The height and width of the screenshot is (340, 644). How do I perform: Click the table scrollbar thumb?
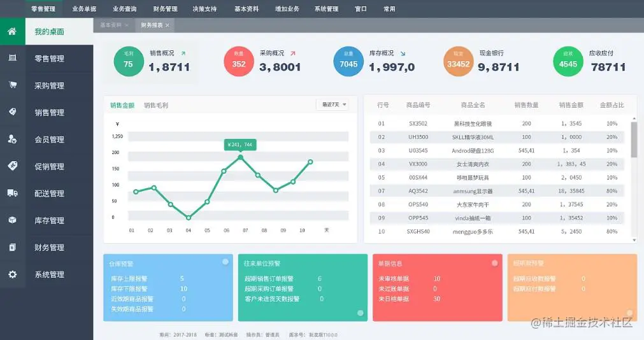(634, 139)
